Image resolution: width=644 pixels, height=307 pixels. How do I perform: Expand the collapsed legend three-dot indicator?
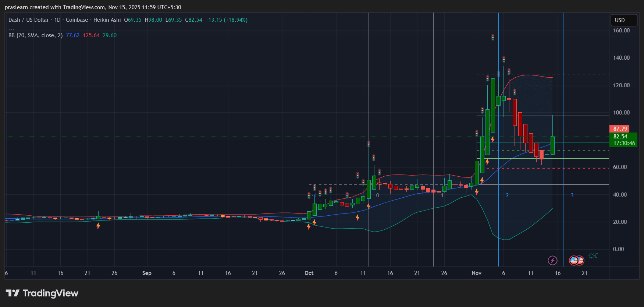click(11, 28)
